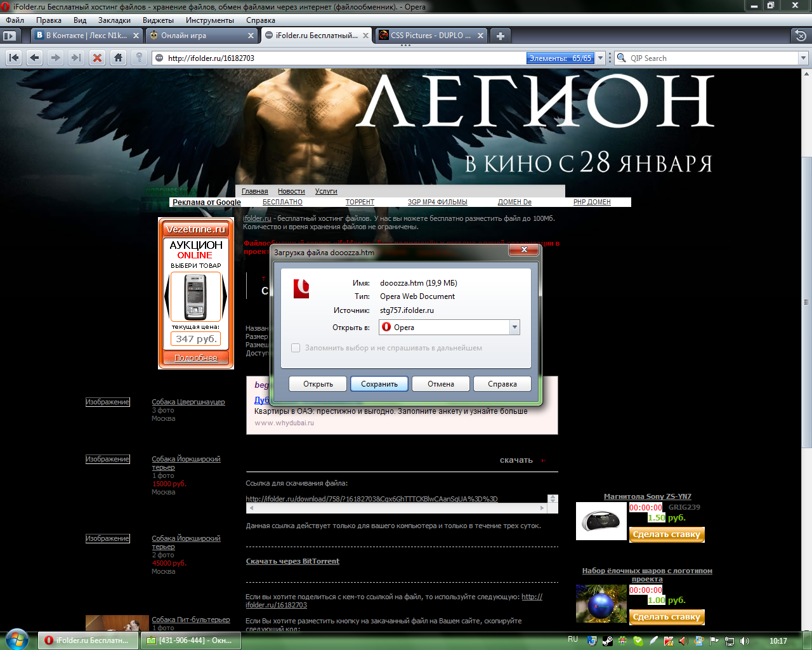Expand the QIP Search engine dropdown
This screenshot has width=812, height=650.
(803, 58)
